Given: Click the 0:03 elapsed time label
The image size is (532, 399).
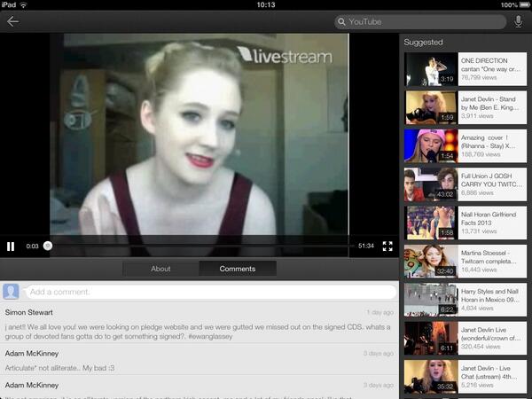Looking at the screenshot, I should tap(32, 246).
